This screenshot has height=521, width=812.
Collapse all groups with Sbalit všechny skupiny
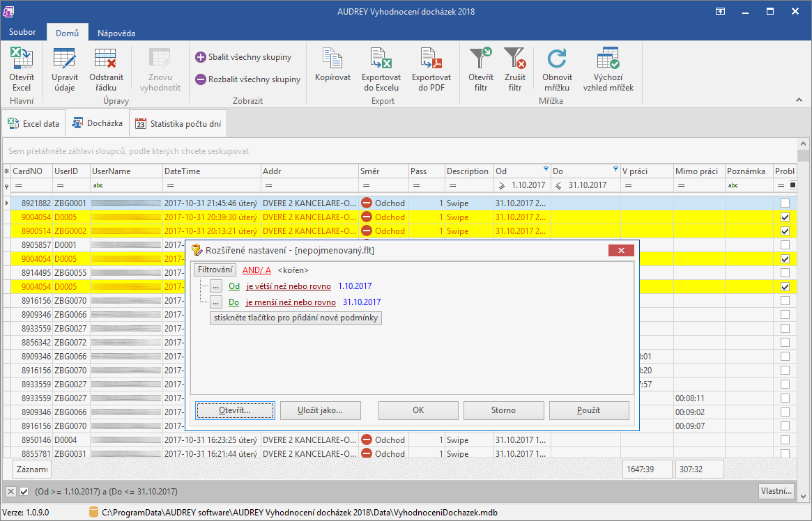(243, 57)
